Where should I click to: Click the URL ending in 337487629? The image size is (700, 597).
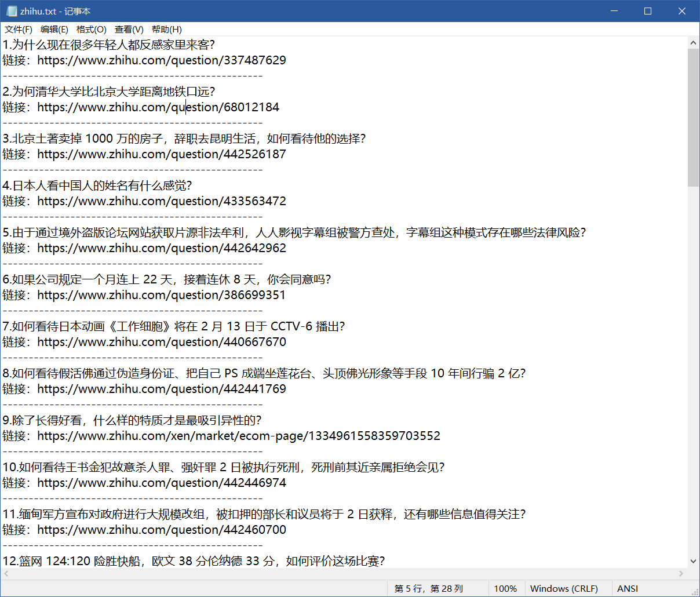[x=162, y=60]
